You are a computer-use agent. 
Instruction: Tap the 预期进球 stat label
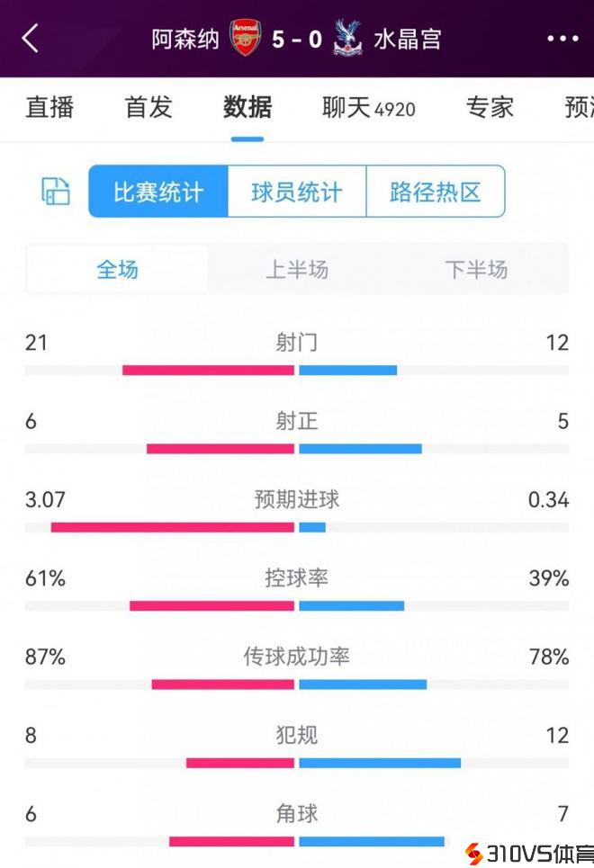coord(297,499)
